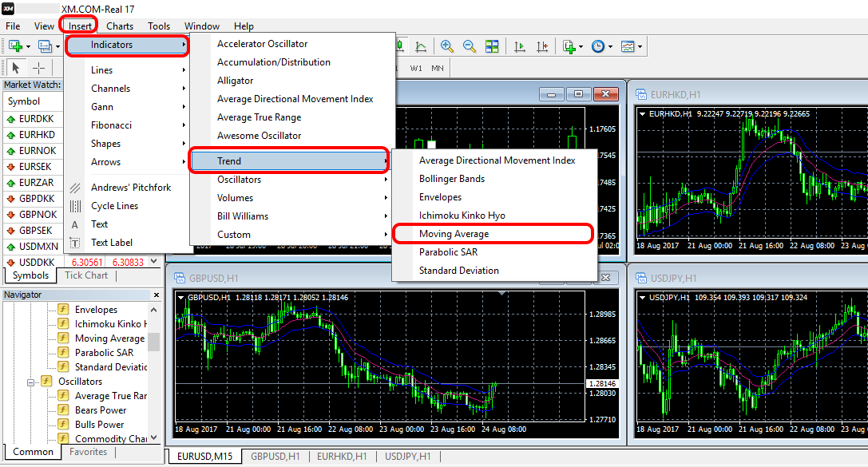The image size is (868, 467).
Task: Minimize the front chart window
Action: coord(551,95)
